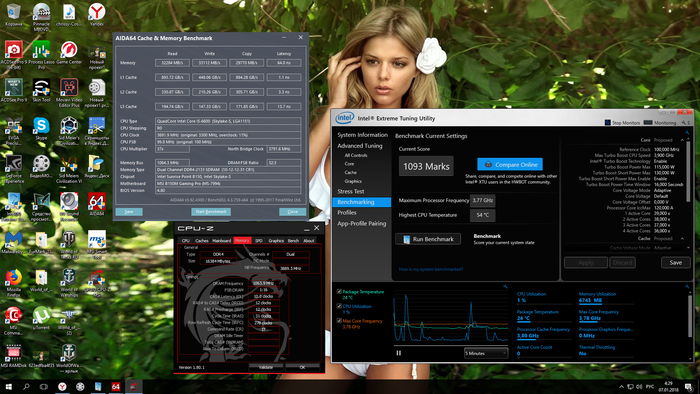Launch ACDSee Pro 9 (64-bit) shortcut
The height and width of the screenshot is (394, 700).
(x=14, y=55)
